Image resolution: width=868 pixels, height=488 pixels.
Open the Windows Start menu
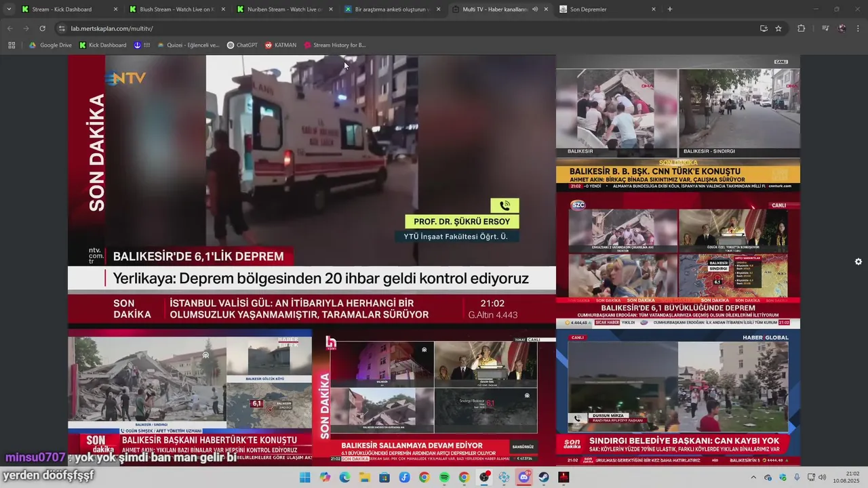305,477
